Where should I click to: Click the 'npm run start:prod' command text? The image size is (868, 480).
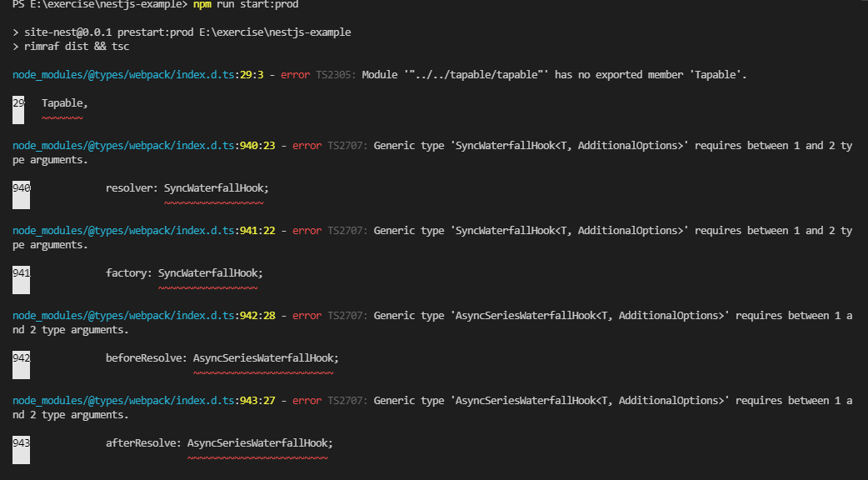[246, 4]
